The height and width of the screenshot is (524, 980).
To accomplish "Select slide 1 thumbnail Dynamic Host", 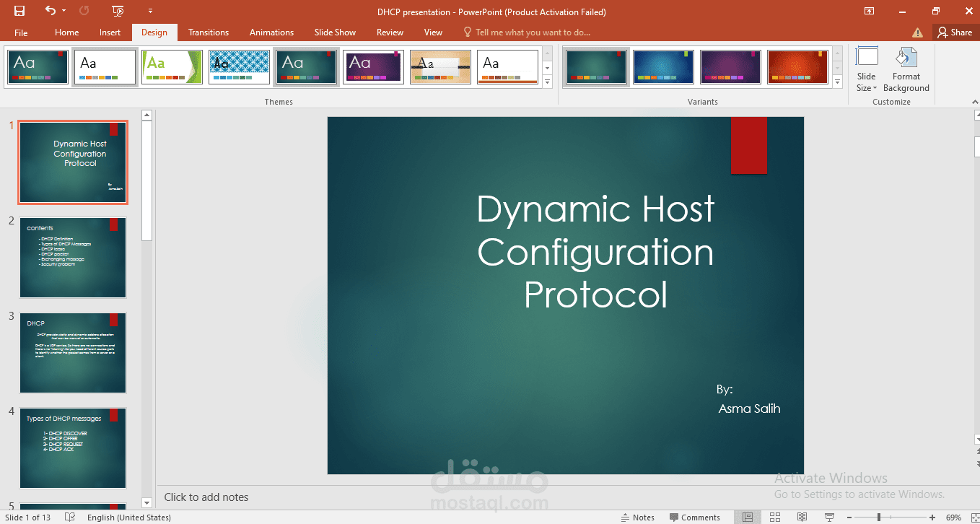I will pyautogui.click(x=73, y=162).
